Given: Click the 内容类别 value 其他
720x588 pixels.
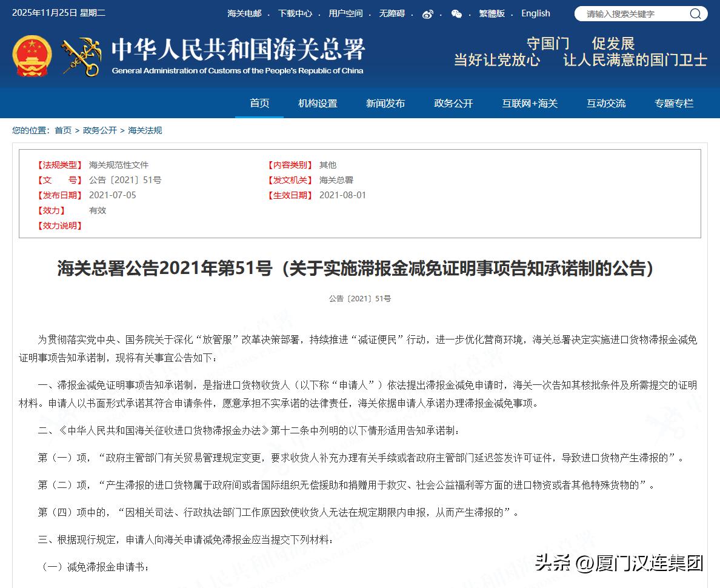Looking at the screenshot, I should point(328,165).
